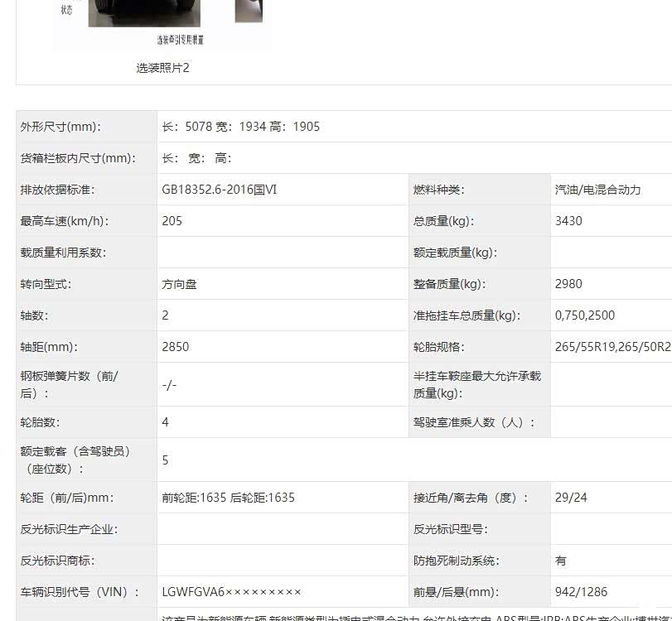Viewport: 672px width, 621px height.
Task: Click the 轴距 value 2850
Action: click(x=176, y=347)
